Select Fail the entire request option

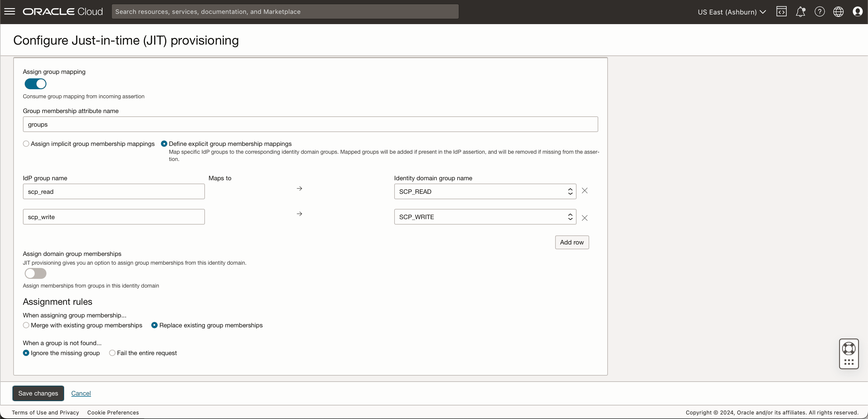[x=112, y=353]
